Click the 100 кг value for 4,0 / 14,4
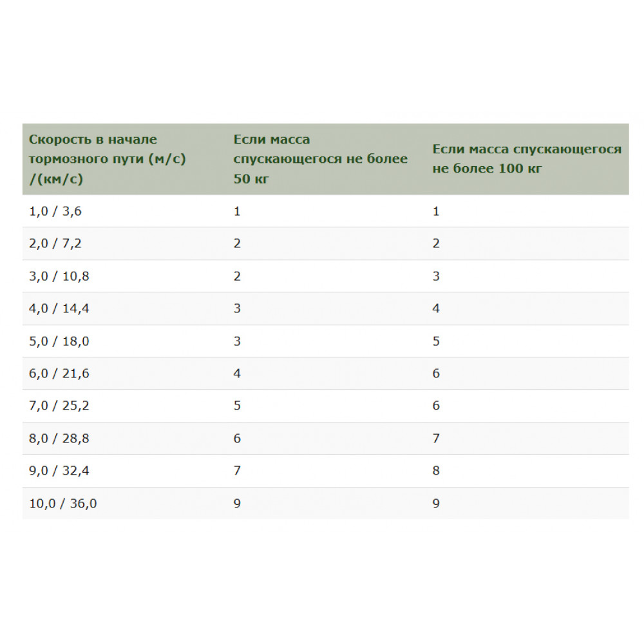 tap(436, 308)
